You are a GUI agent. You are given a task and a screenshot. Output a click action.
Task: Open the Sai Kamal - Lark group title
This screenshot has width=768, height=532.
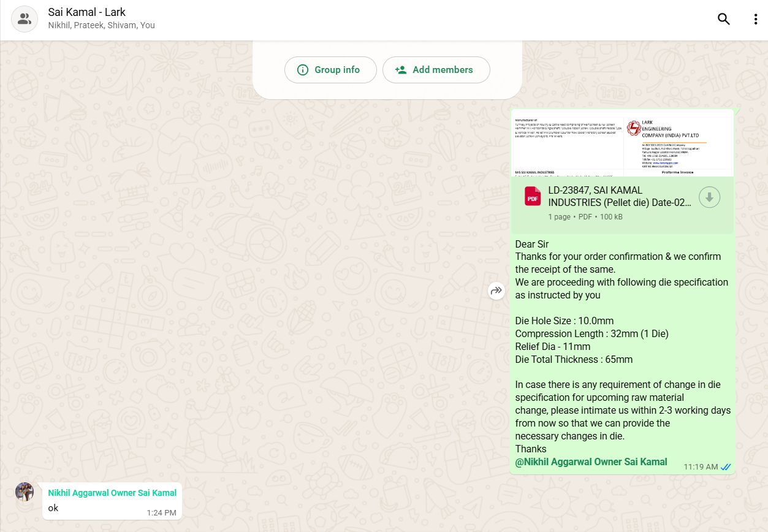click(x=87, y=12)
